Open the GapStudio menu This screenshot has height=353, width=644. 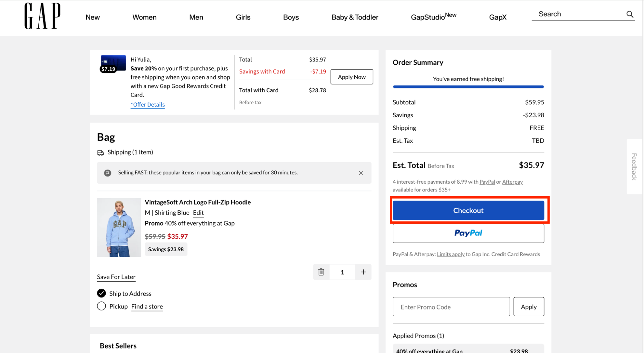(433, 17)
